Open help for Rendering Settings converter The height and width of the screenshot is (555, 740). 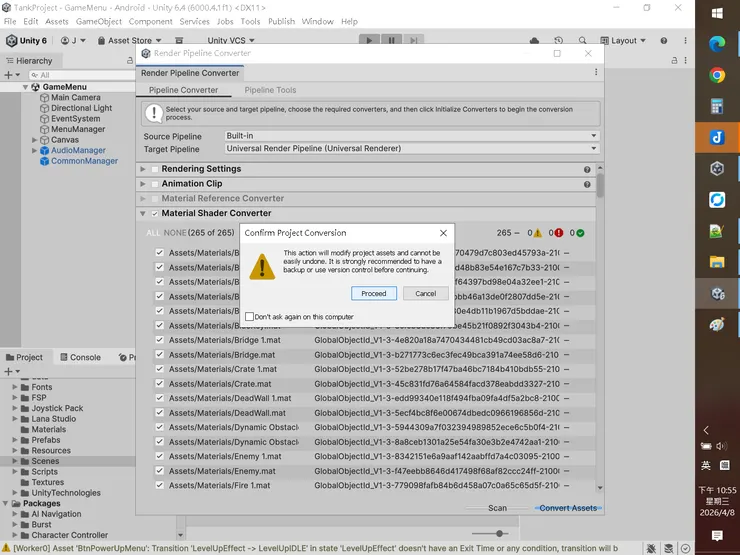pos(587,169)
